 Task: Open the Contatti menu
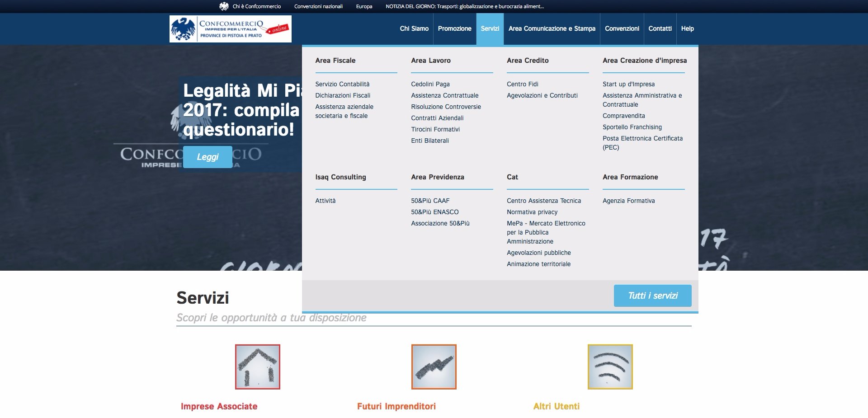point(660,28)
